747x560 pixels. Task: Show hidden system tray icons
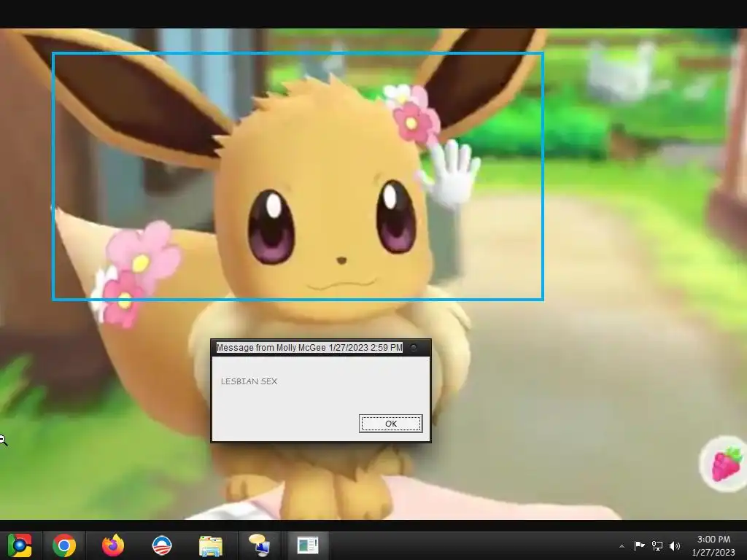(622, 546)
